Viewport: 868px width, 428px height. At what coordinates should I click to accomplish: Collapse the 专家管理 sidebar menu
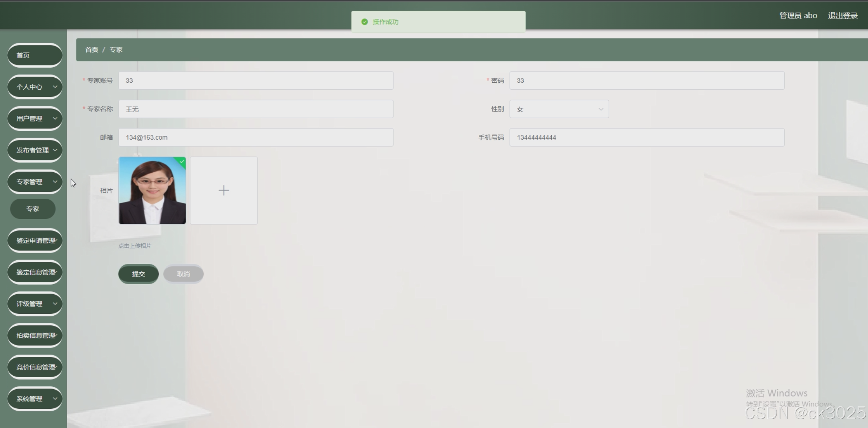(x=35, y=182)
